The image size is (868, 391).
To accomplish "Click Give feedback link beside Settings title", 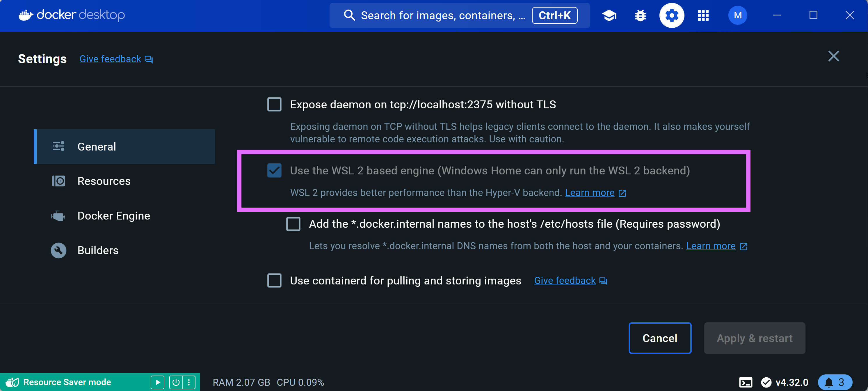I will point(110,59).
